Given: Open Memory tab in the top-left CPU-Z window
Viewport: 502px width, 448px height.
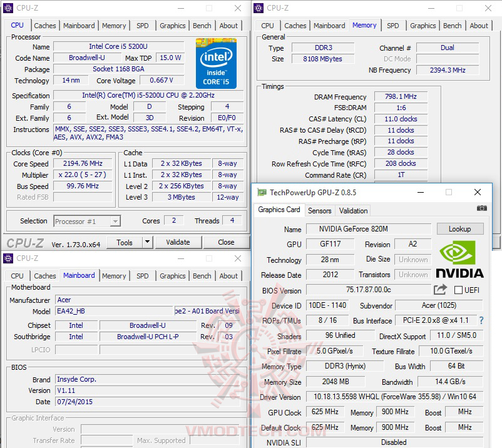Looking at the screenshot, I should tap(114, 26).
